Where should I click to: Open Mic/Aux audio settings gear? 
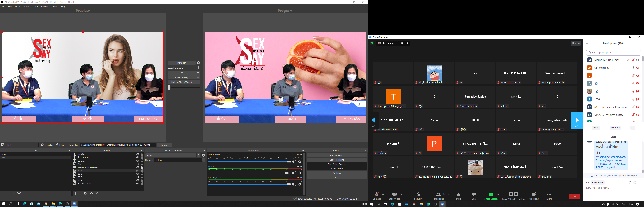[x=300, y=173]
